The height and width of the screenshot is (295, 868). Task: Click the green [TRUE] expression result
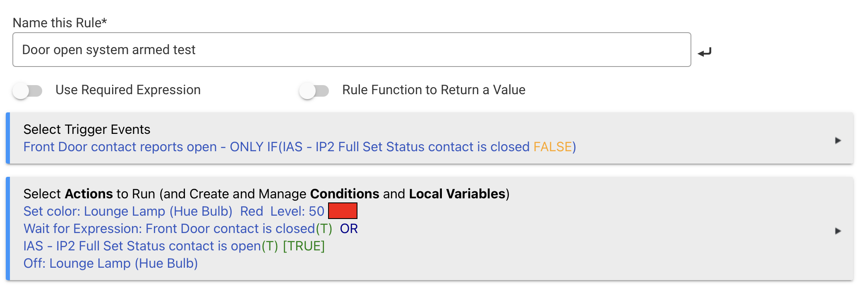point(304,246)
